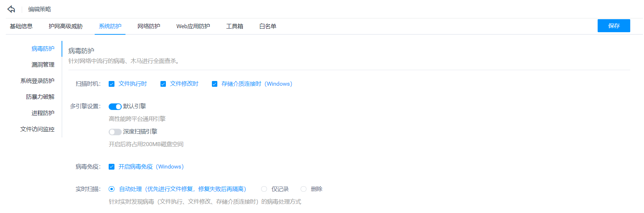
Task: Click the 病毒防护 section heading
Action: [81, 51]
